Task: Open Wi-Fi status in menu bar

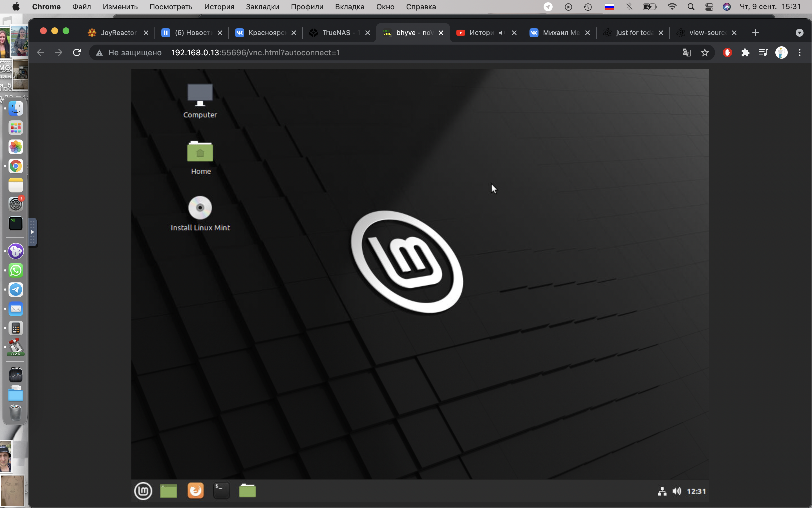Action: point(672,7)
